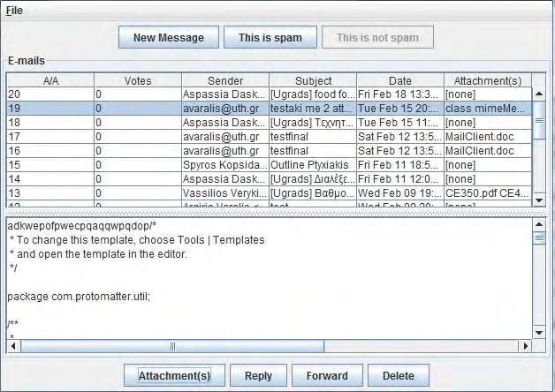Viewport: 555px width, 392px height.
Task: Click the Attachment(s) column header
Action: 488,80
